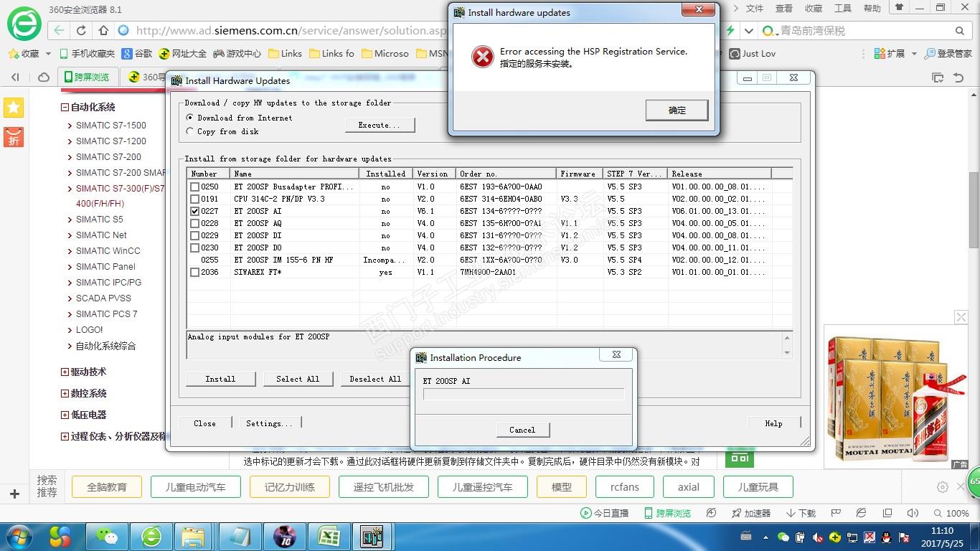This screenshot has width=980, height=551.
Task: Check the 0191 CPU 314C-2 PN/DP row
Action: click(x=194, y=199)
